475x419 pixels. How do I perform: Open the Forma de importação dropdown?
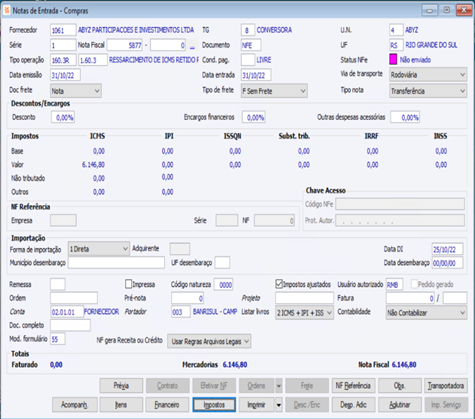(x=99, y=249)
